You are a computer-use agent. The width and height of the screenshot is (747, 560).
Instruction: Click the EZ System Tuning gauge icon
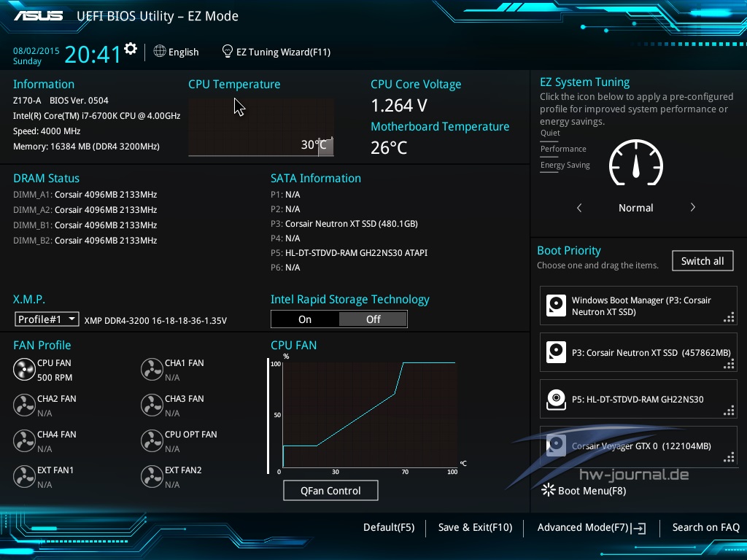(x=635, y=163)
